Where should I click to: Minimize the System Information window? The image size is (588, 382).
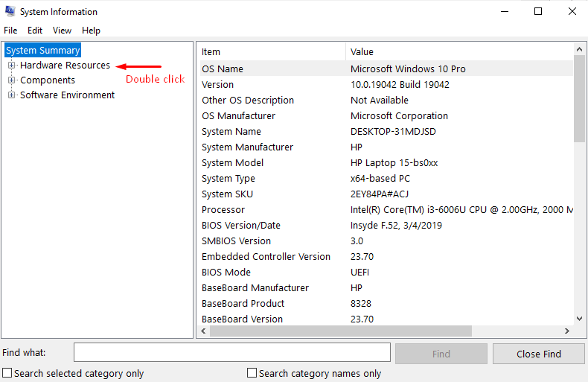coord(505,11)
